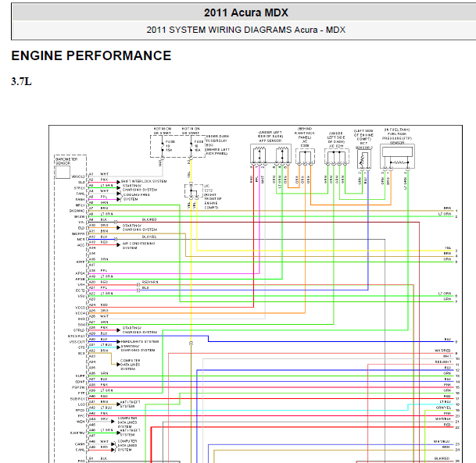This screenshot has width=476, height=463.
Task: Click the 'J/C E211' connector label
Action: [336, 146]
